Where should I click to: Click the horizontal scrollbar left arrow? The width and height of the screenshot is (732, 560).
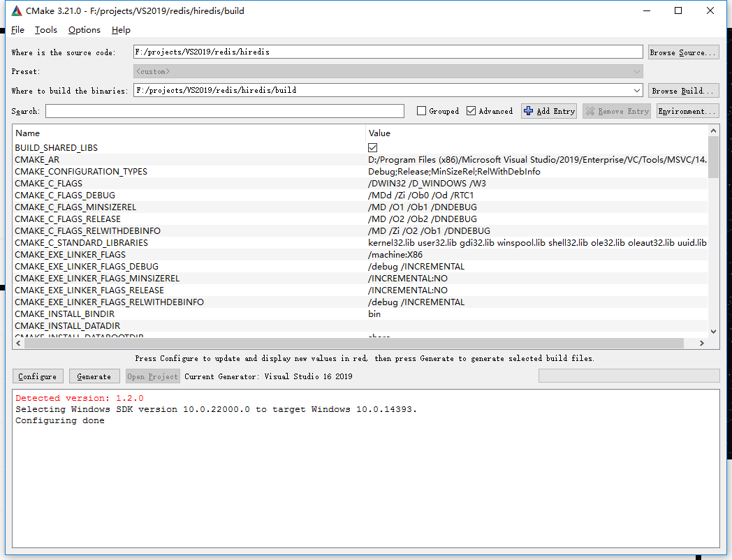pyautogui.click(x=19, y=344)
